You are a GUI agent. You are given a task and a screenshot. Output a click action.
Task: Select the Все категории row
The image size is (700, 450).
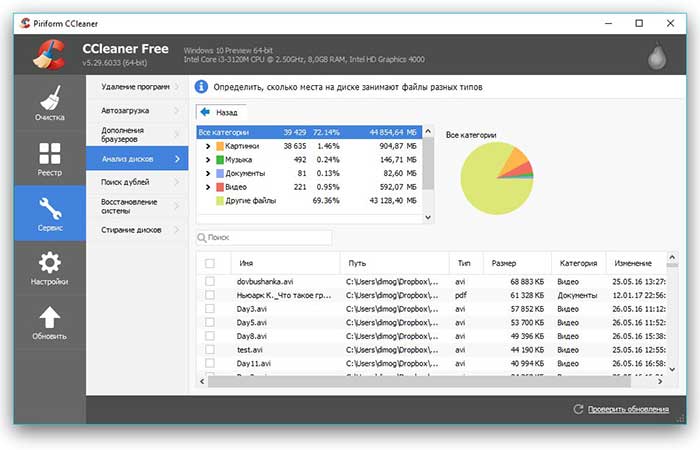click(309, 132)
